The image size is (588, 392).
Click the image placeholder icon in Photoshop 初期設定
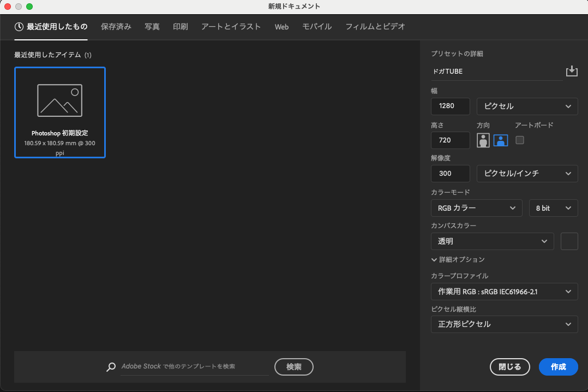tap(59, 100)
